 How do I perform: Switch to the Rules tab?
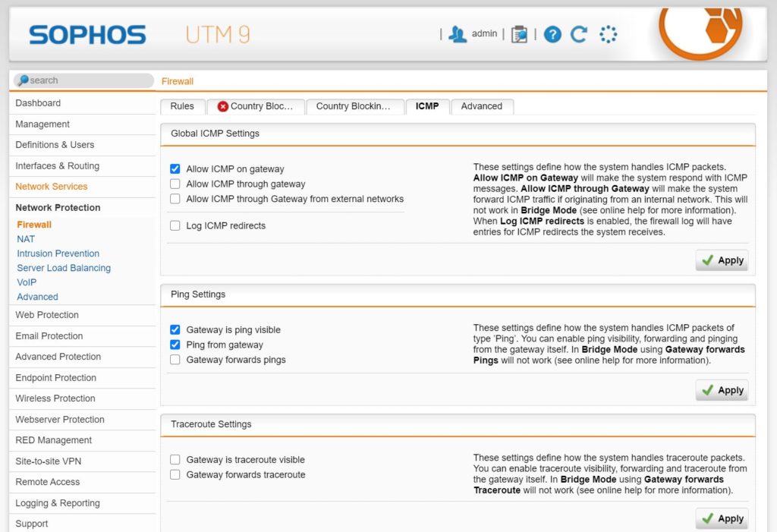(x=181, y=106)
